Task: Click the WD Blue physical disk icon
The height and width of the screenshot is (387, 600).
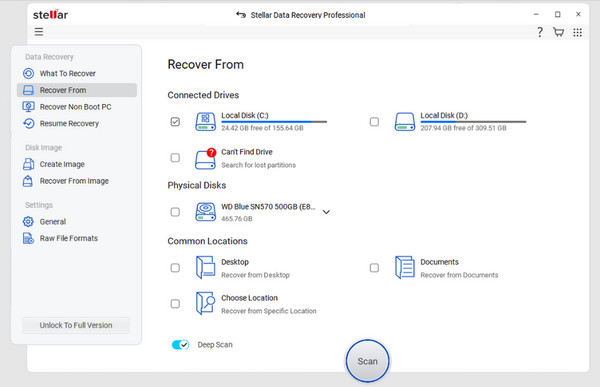Action: 205,212
